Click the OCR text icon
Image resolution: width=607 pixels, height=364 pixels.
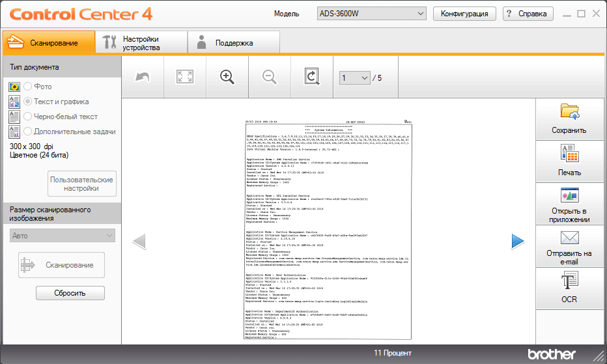(569, 280)
